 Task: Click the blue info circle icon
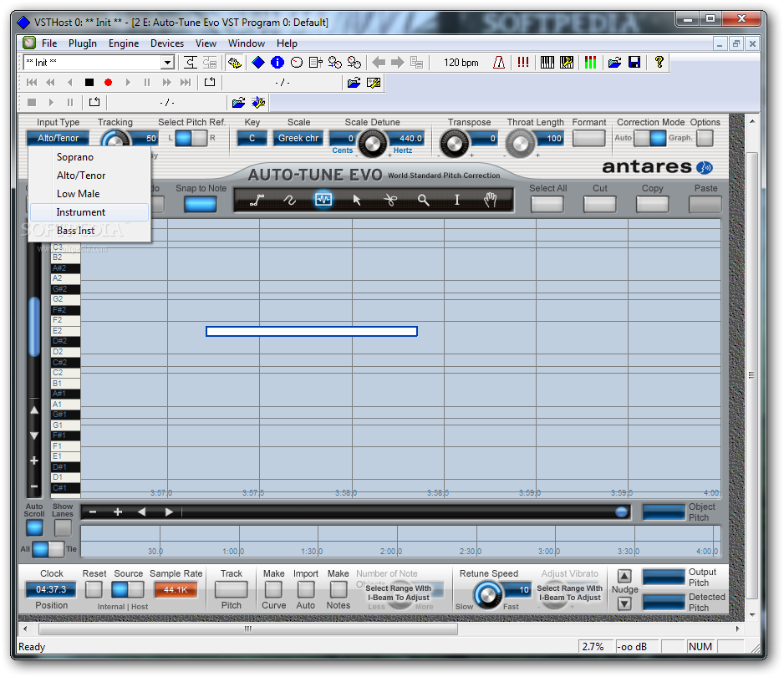(x=277, y=63)
